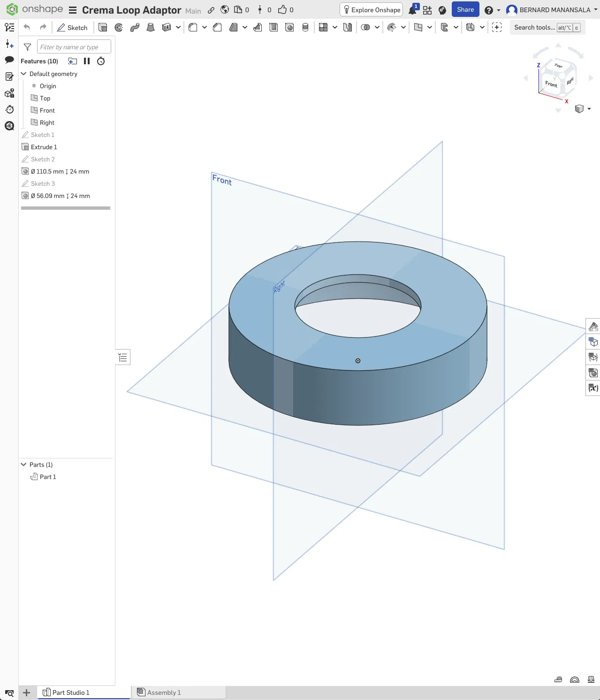Toggle the rollback pause icon in Features
This screenshot has width=600, height=700.
click(87, 61)
